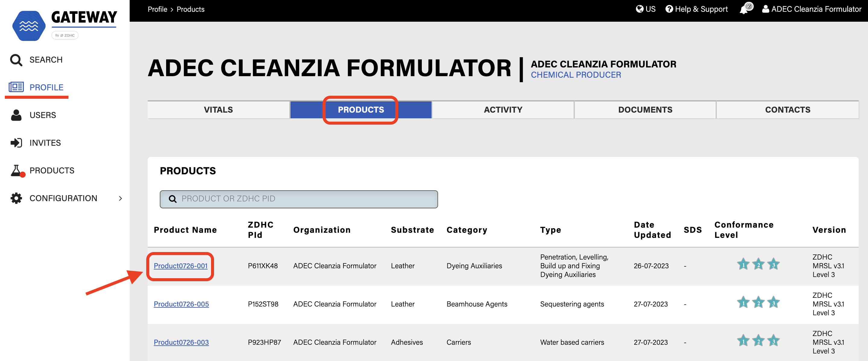Click the Beamhouse Agents category cell

coord(477,304)
